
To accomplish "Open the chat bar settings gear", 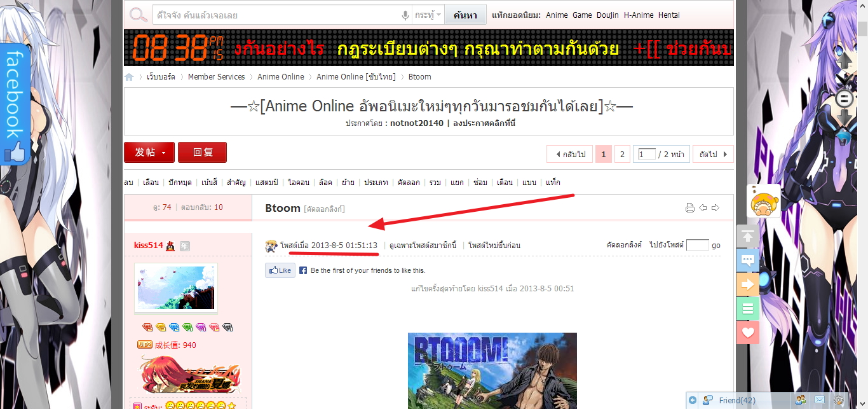I will [x=839, y=400].
